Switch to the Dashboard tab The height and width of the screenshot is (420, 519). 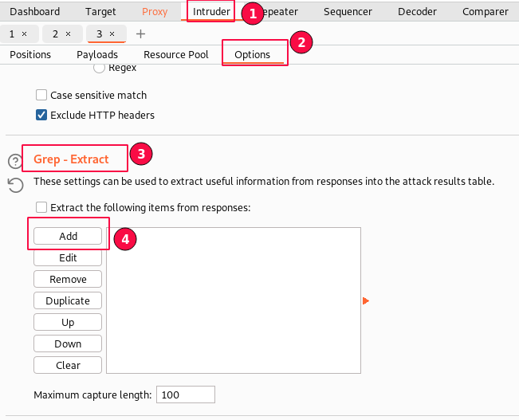click(x=34, y=12)
